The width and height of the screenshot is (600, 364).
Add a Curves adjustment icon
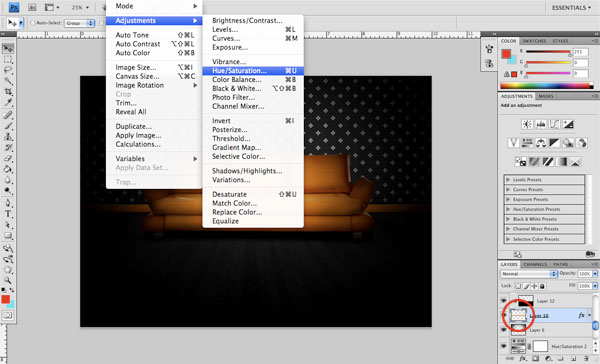(554, 124)
